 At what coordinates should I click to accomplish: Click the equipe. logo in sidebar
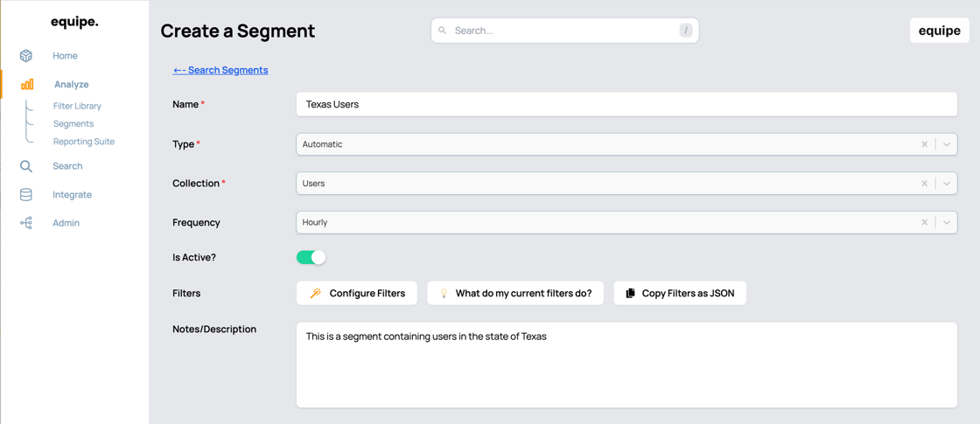point(74,22)
